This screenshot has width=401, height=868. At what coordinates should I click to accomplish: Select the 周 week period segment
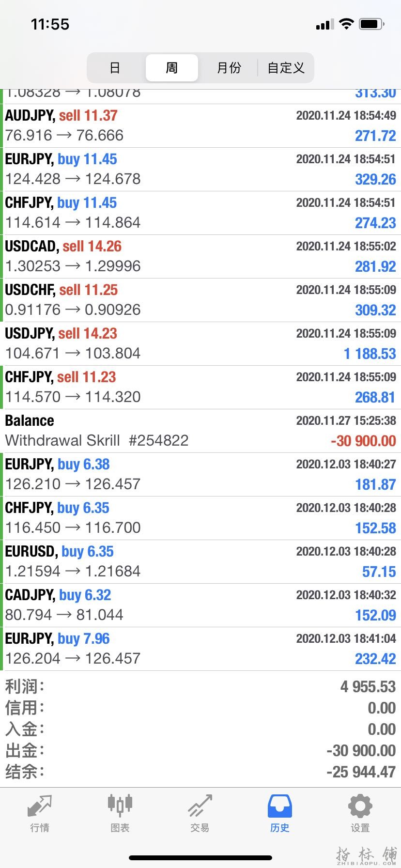point(172,68)
